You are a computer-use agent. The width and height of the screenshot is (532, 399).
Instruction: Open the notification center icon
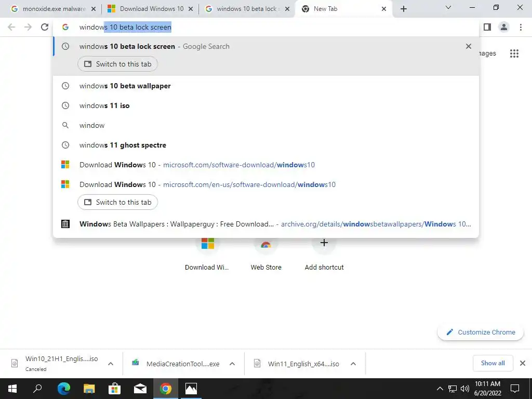pyautogui.click(x=515, y=389)
